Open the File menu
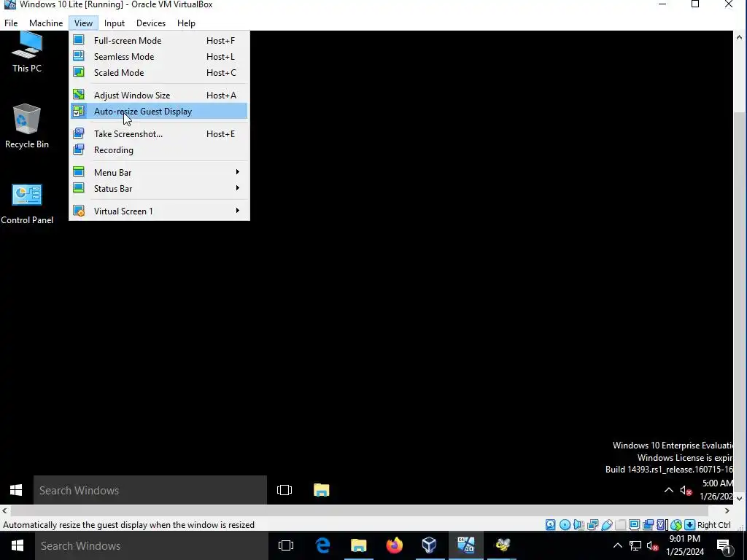Viewport: 747px width, 560px height. point(11,23)
